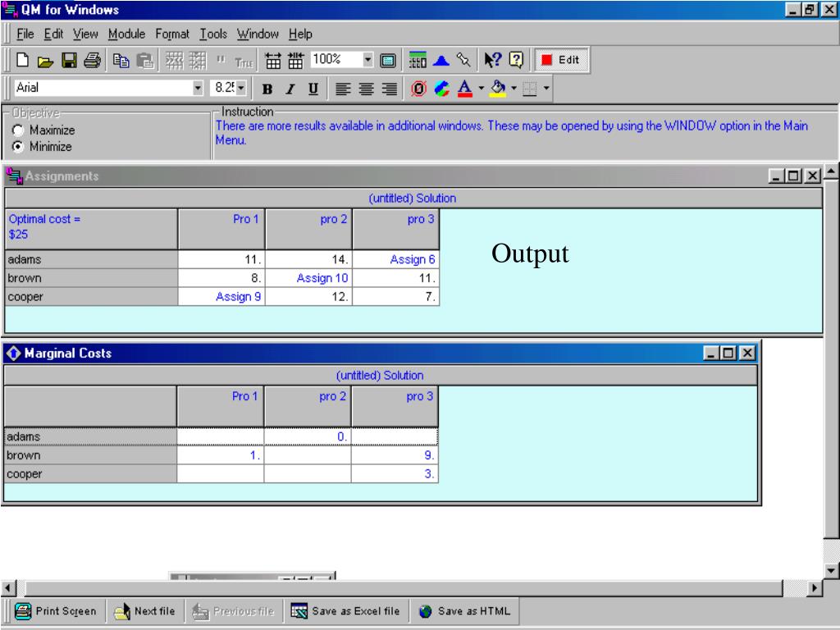Screen dimensions: 840x630
Task: Click the context help arrow-question icon
Action: [x=492, y=60]
